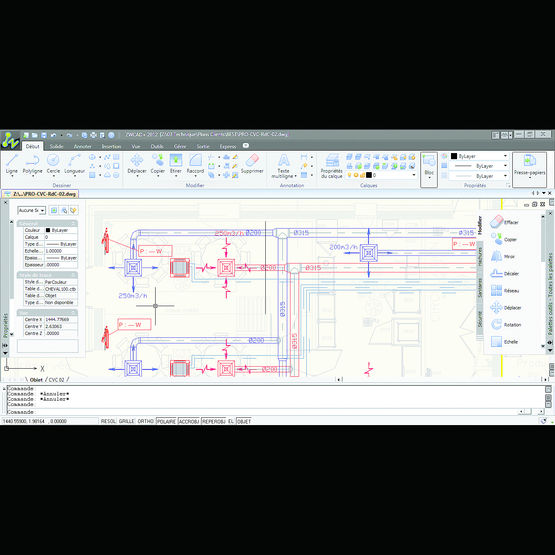
Task: Select the Ligne drawing tool
Action: [12, 164]
